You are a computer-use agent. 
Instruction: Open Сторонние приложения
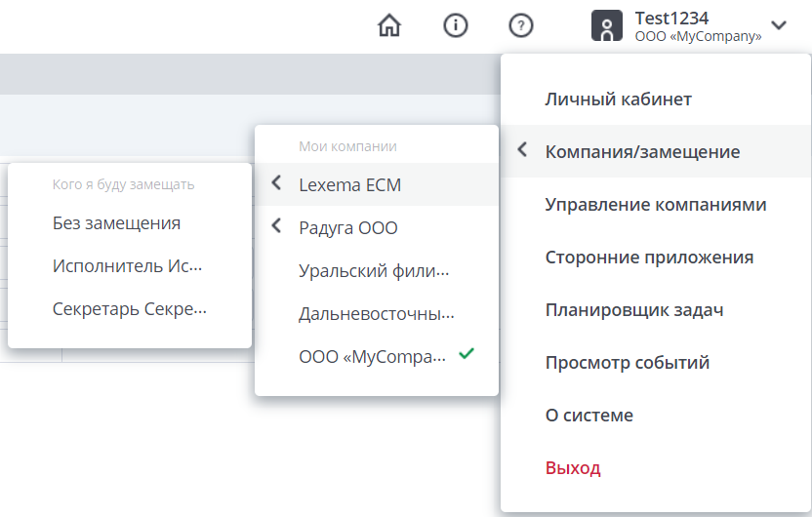649,258
